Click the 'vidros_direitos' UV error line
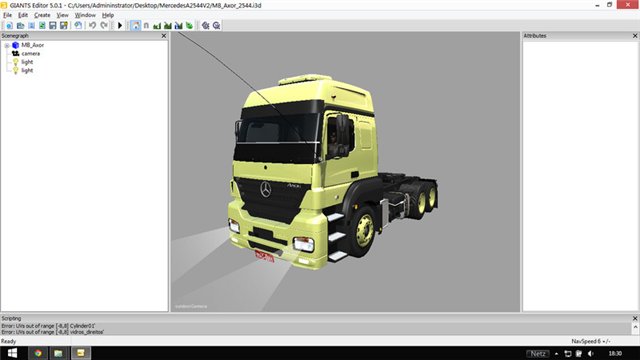This screenshot has height=360, width=640. 53,332
